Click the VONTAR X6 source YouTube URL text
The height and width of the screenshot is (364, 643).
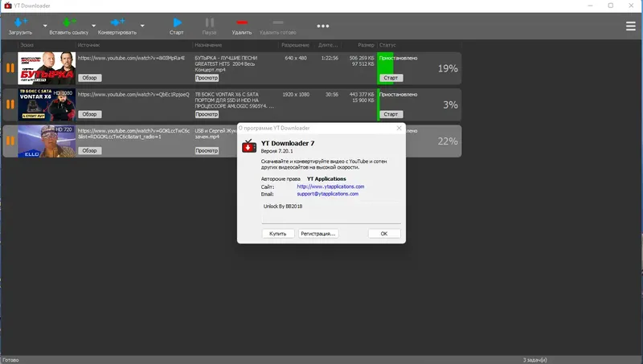click(133, 95)
